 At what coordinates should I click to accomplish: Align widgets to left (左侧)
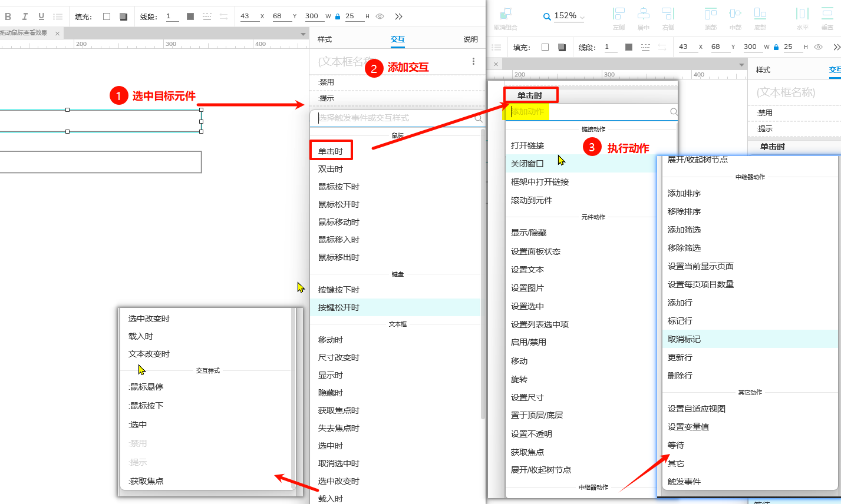click(618, 14)
